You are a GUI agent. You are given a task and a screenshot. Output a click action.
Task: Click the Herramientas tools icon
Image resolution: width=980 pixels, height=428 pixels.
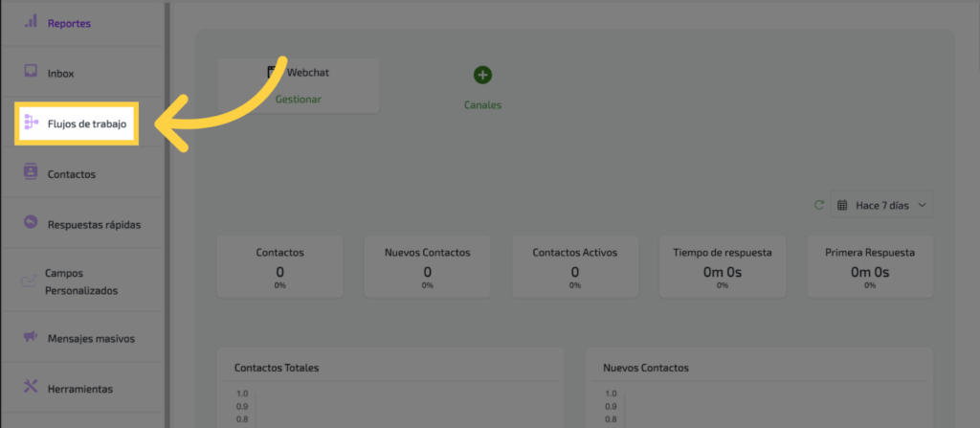30,388
